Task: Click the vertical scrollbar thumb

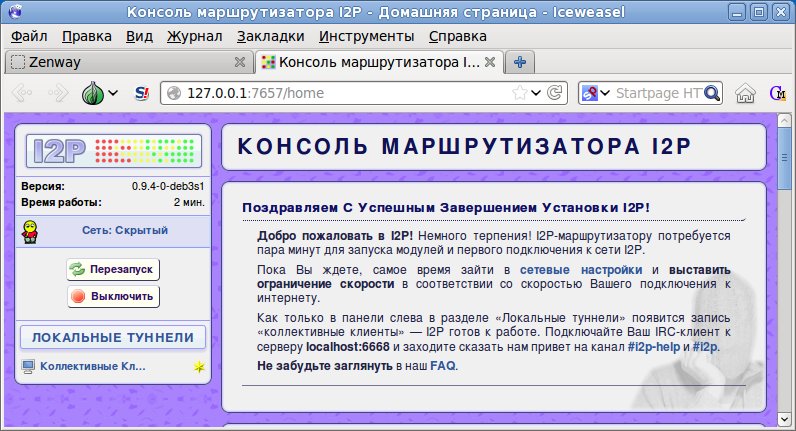Action: click(x=784, y=159)
